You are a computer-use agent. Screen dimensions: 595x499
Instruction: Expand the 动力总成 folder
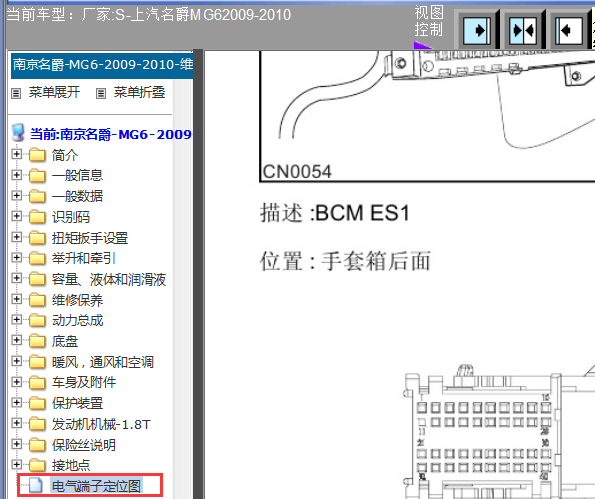click(x=16, y=319)
